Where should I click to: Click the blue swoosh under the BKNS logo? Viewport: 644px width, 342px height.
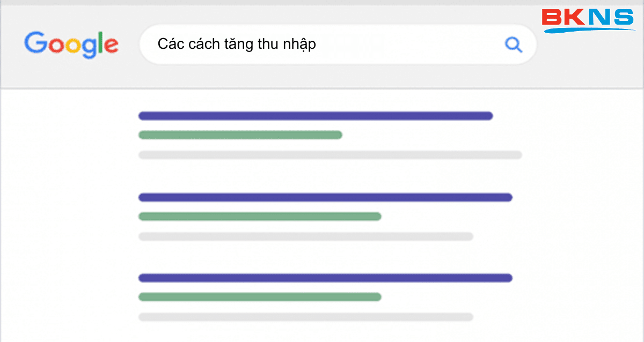pos(589,30)
